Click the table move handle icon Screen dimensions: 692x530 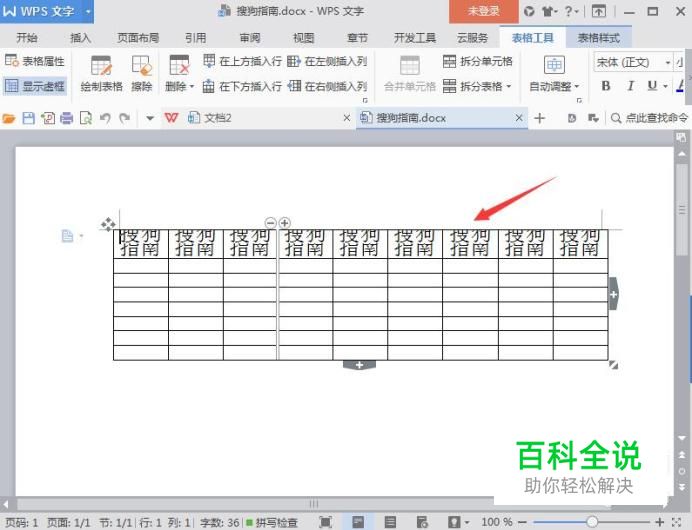tap(108, 224)
